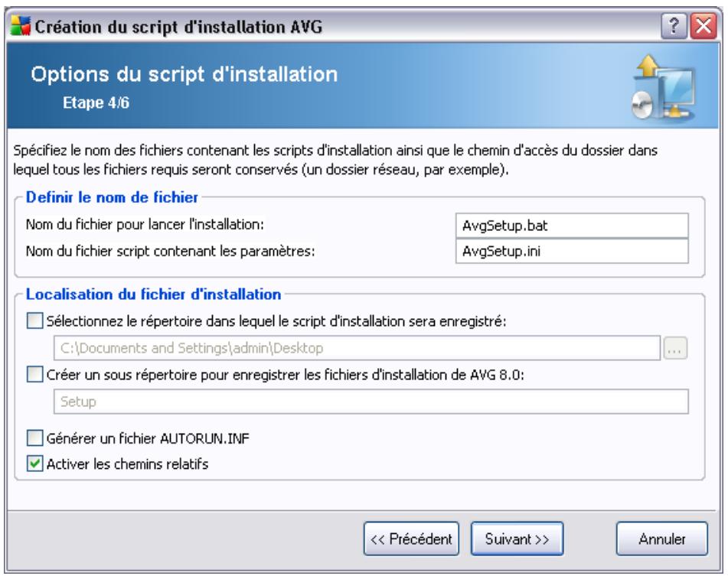Edit the AvgSetup.bat file name field
This screenshot has height=576, width=728.
pyautogui.click(x=572, y=226)
